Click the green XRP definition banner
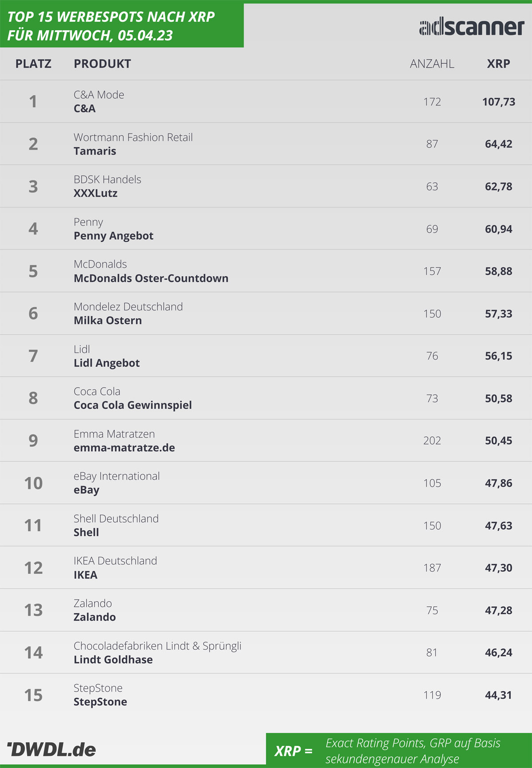This screenshot has width=532, height=768. 399,750
